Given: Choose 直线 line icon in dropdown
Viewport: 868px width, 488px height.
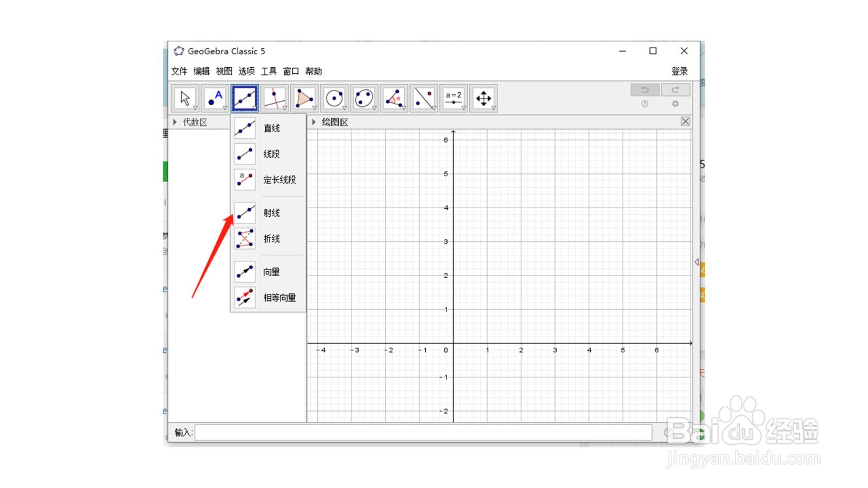Looking at the screenshot, I should click(245, 128).
